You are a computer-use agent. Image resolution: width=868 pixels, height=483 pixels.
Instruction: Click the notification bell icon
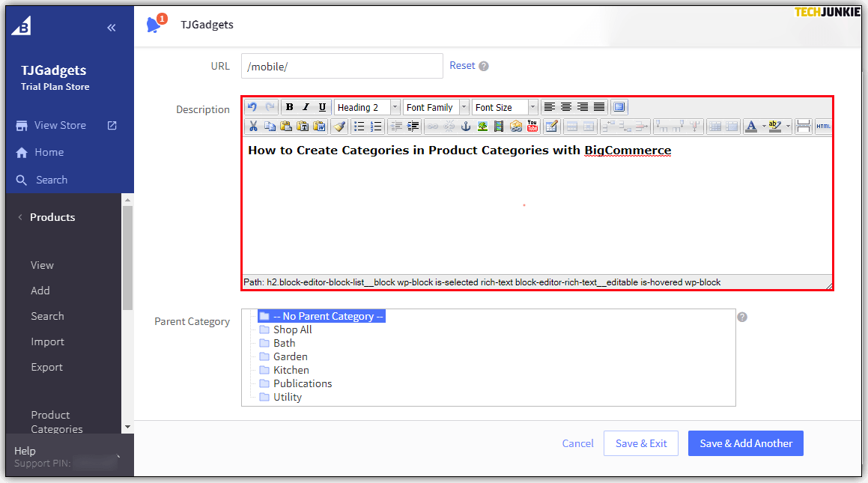(x=154, y=25)
